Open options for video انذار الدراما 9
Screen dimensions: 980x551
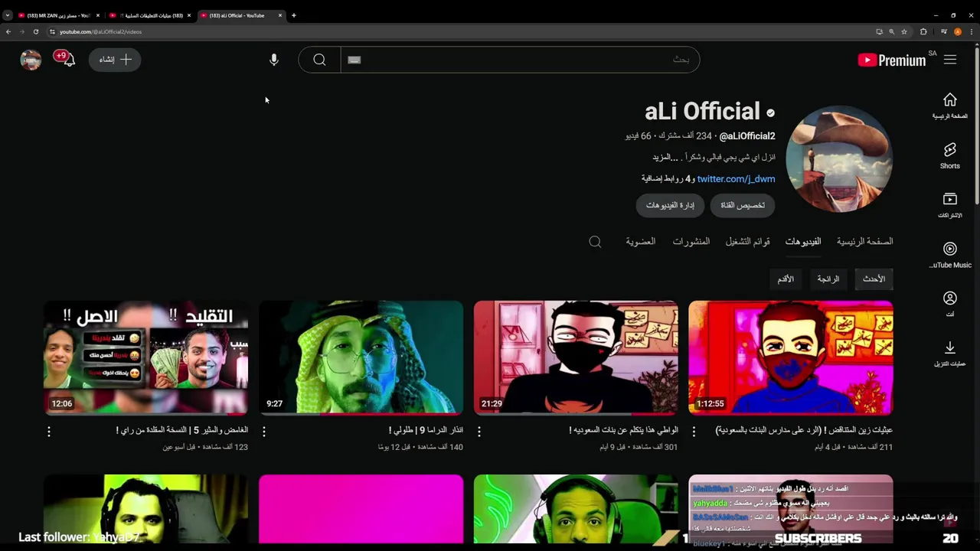(x=264, y=432)
